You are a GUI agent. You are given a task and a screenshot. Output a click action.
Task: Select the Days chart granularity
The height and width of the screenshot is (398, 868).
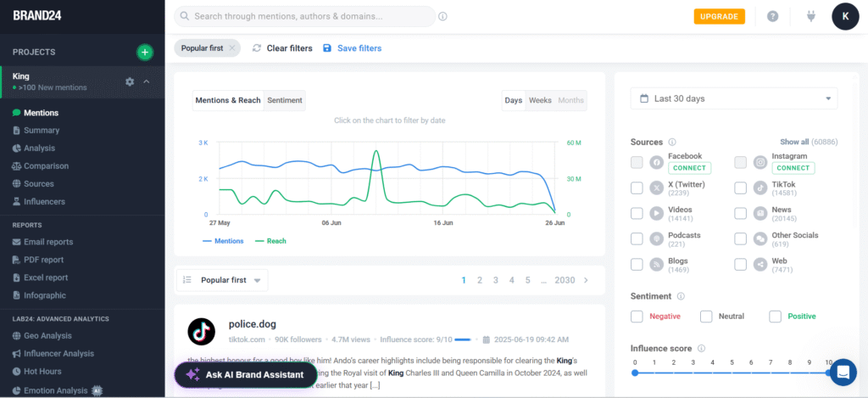[513, 100]
